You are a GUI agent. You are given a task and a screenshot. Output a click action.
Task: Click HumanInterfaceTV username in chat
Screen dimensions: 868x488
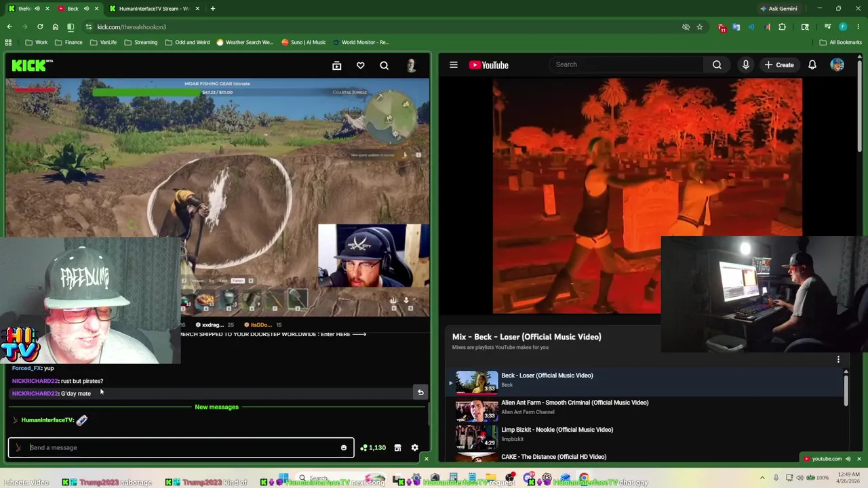pyautogui.click(x=47, y=420)
